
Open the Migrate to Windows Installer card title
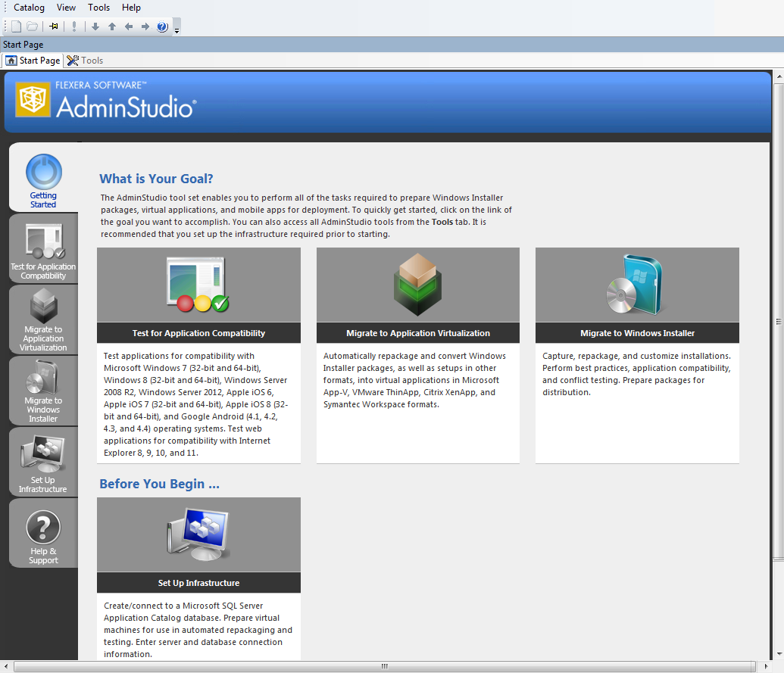point(637,333)
